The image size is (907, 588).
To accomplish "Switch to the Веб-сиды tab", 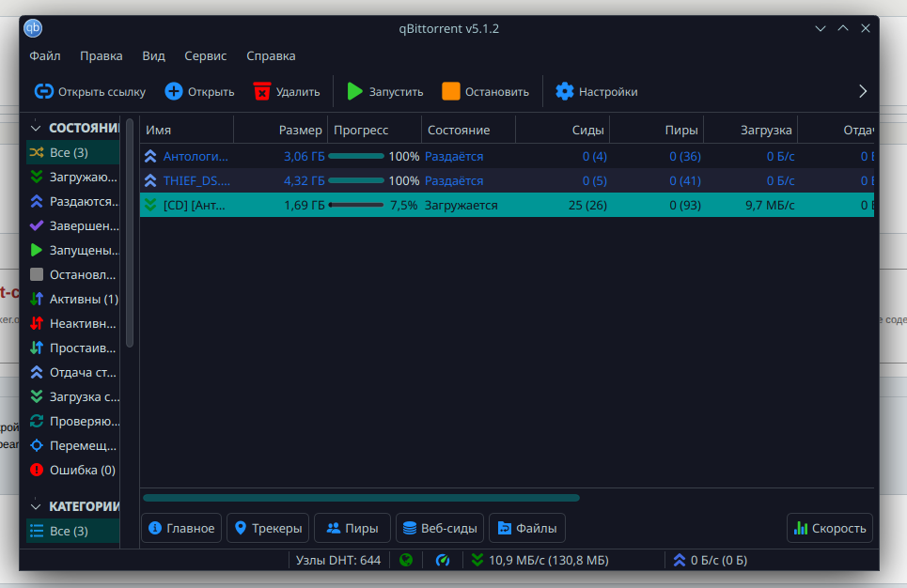I will 440,528.
